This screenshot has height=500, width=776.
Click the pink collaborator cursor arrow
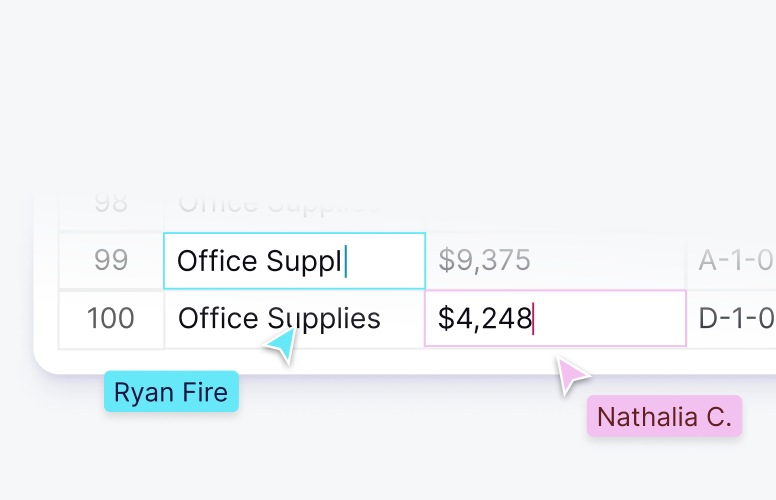coord(573,374)
